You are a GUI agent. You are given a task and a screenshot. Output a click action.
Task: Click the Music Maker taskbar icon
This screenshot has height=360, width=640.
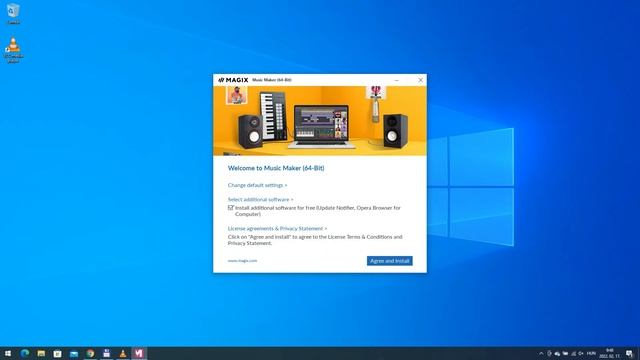pyautogui.click(x=139, y=353)
